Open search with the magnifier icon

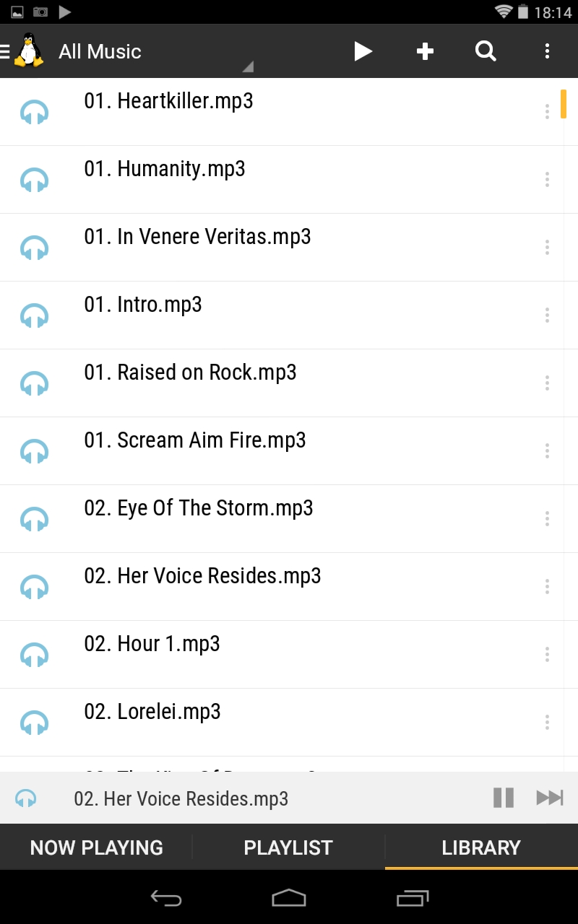point(486,51)
